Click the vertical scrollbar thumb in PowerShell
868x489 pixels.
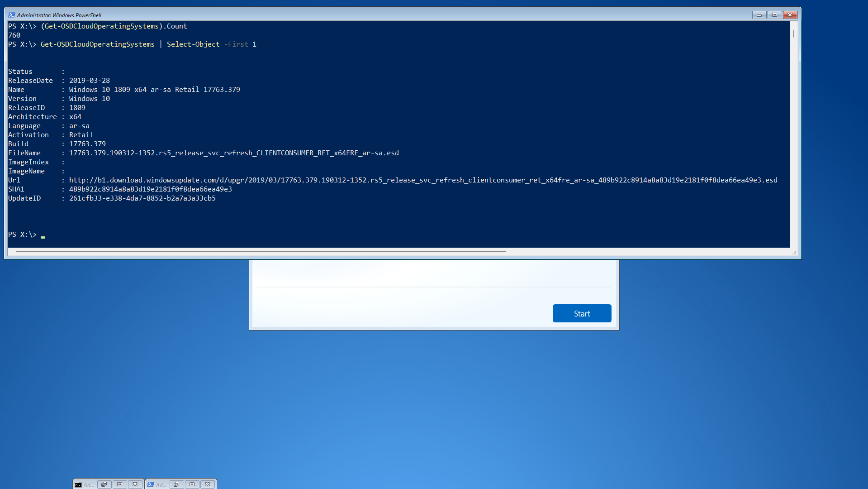[793, 34]
